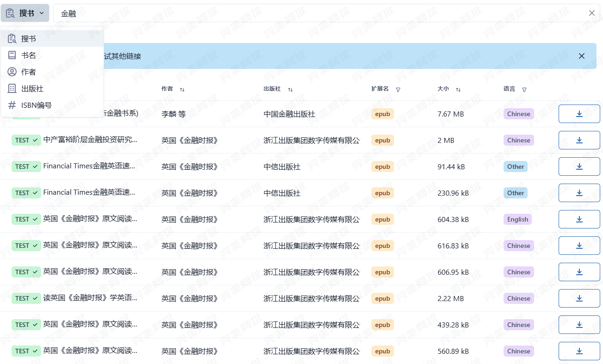
Task: Download the 2.22 MB 读英国 book
Action: (x=579, y=298)
